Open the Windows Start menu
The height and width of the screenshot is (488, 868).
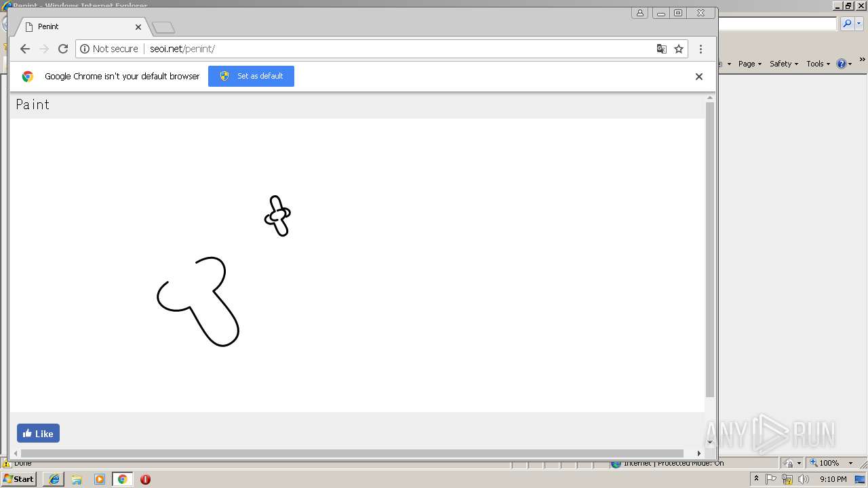click(x=19, y=479)
